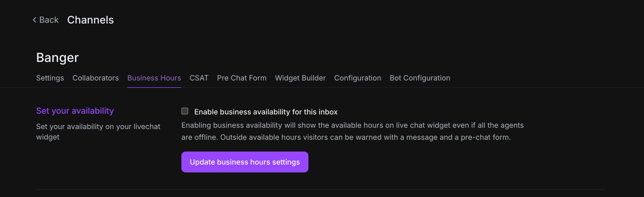
Task: Switch to the Collaborators tab
Action: click(x=96, y=78)
